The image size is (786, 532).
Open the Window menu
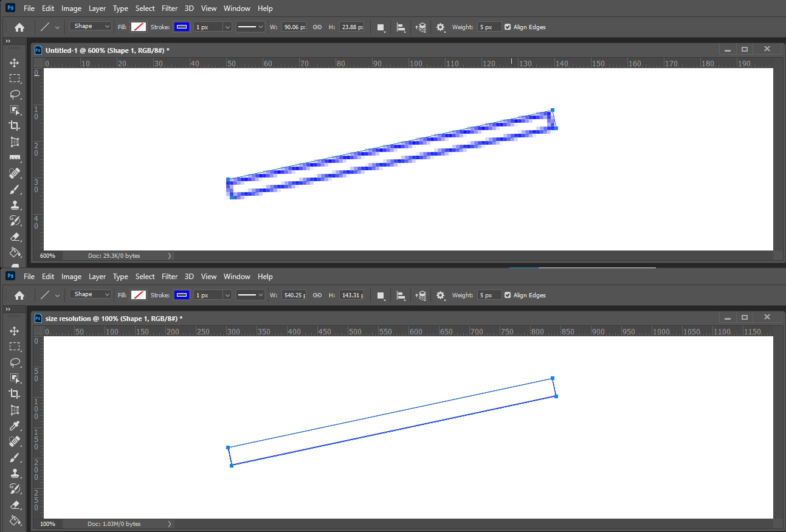click(236, 8)
